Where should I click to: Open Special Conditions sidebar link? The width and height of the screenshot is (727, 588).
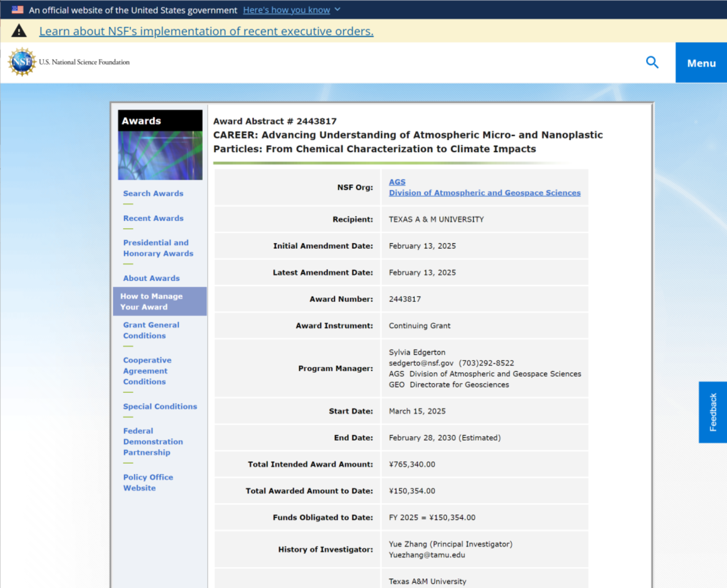(160, 407)
